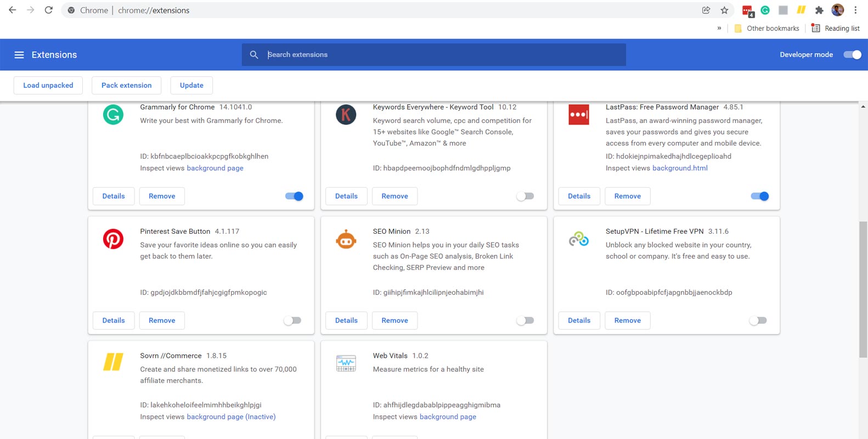Click the Web Vitals version 1.0.2
The width and height of the screenshot is (868, 439).
pos(420,356)
